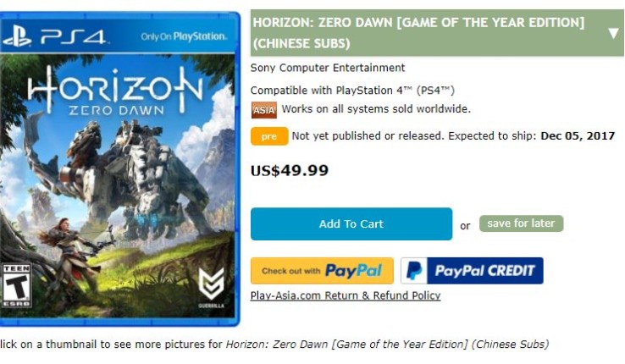Click "Works on all systems sold worldwide" text

point(376,109)
